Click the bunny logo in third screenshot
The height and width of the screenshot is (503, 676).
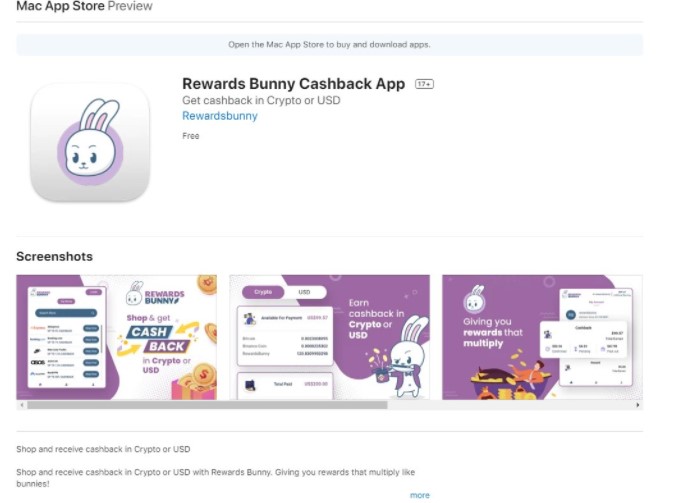(475, 299)
